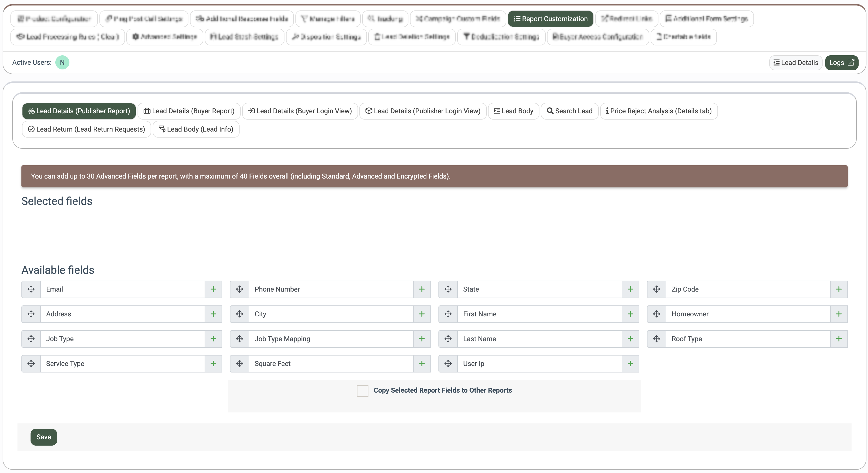Click the drag handle icon beside State
Viewport: 868px width, 473px height.
pos(448,289)
